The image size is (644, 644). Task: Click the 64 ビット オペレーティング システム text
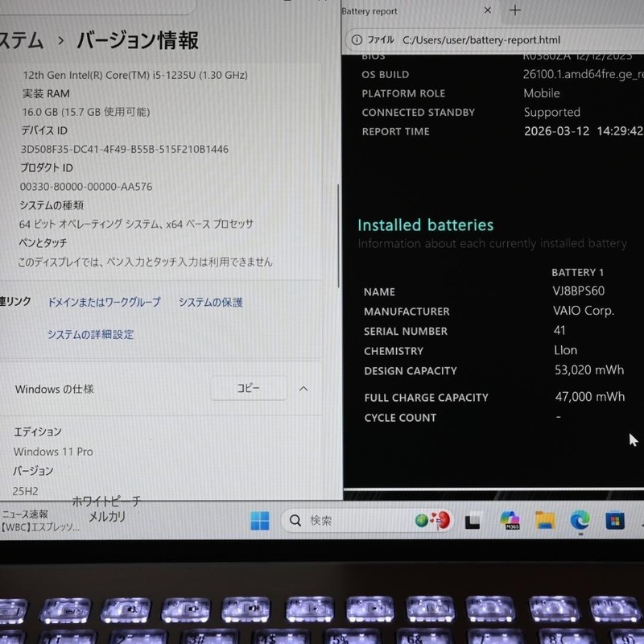tap(136, 225)
